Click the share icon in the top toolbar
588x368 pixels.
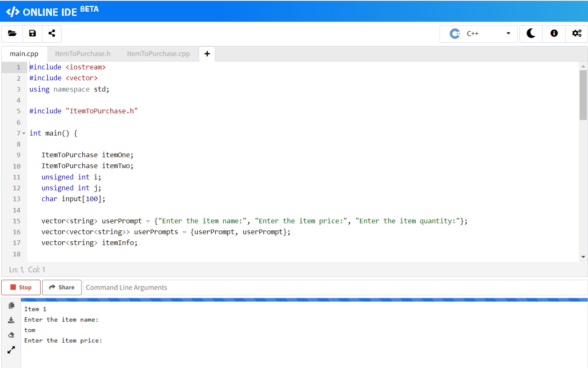tap(52, 33)
